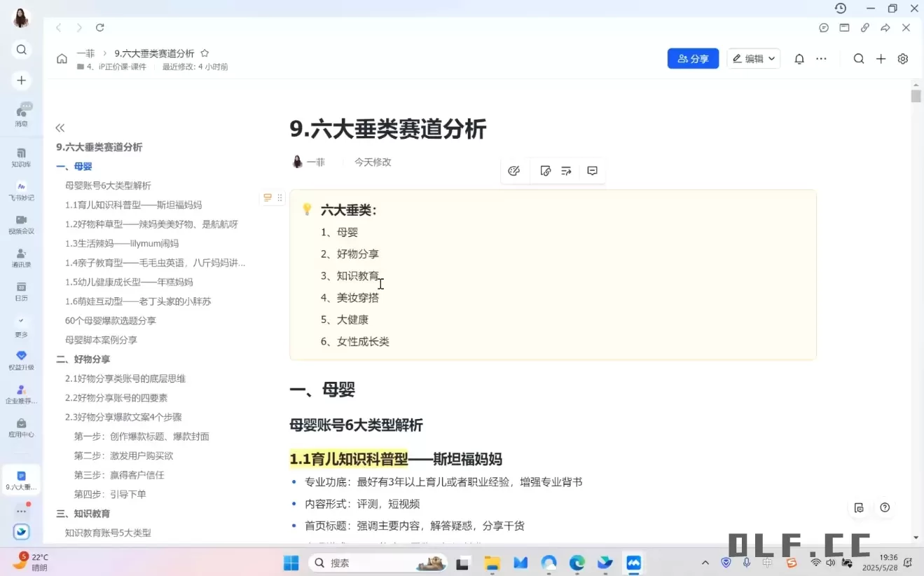Open the search icon in the left rail
The image size is (924, 576).
21,50
